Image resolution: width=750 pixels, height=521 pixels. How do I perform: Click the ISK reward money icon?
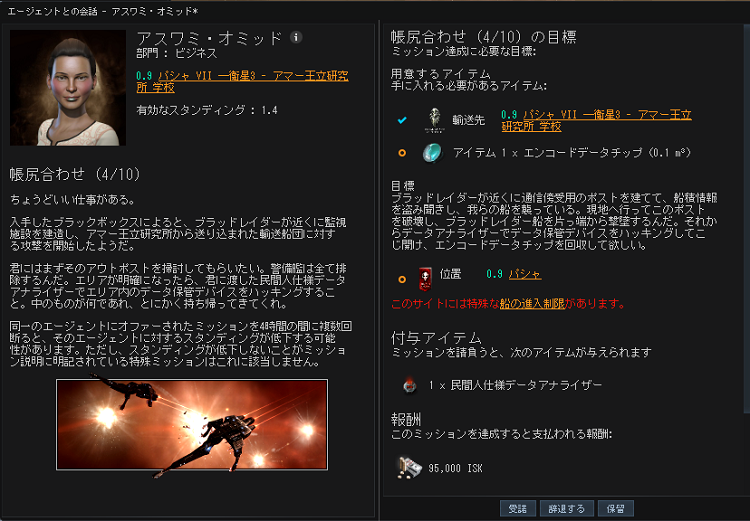pyautogui.click(x=409, y=467)
